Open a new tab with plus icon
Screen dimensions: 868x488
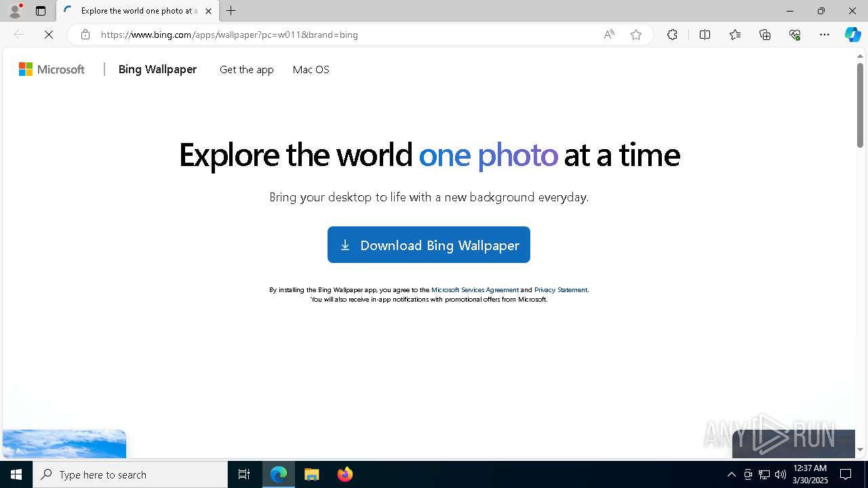pos(231,11)
